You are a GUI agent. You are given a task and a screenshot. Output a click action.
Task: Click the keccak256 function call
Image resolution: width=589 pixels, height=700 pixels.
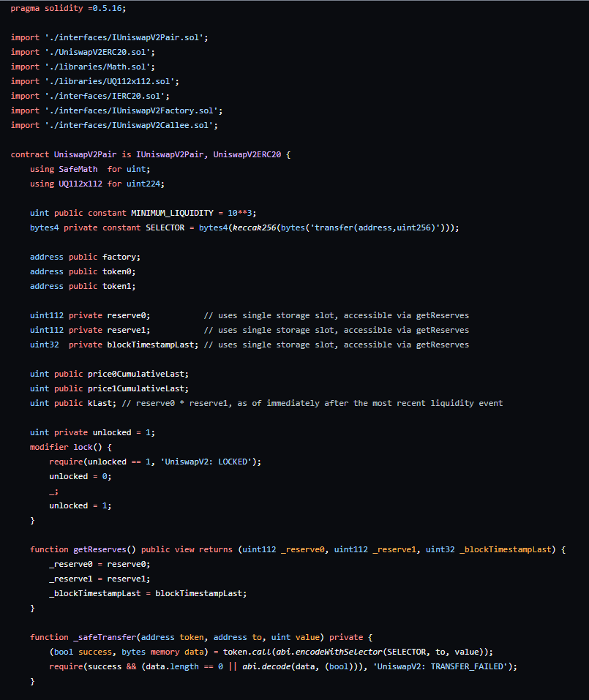[x=255, y=227]
